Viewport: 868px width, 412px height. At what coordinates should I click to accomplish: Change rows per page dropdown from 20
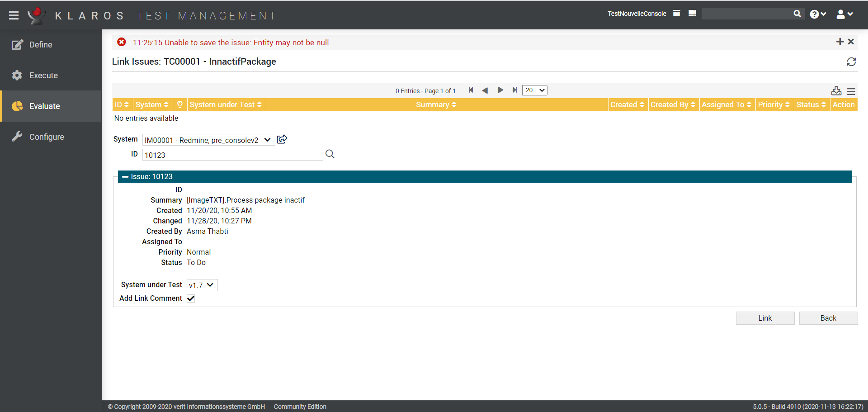(534, 90)
